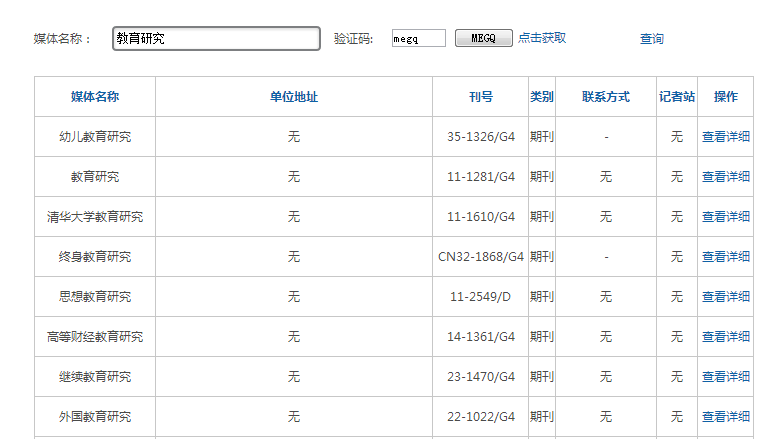
Task: Open 查看详细 for 继续教育研究
Action: pyautogui.click(x=725, y=377)
